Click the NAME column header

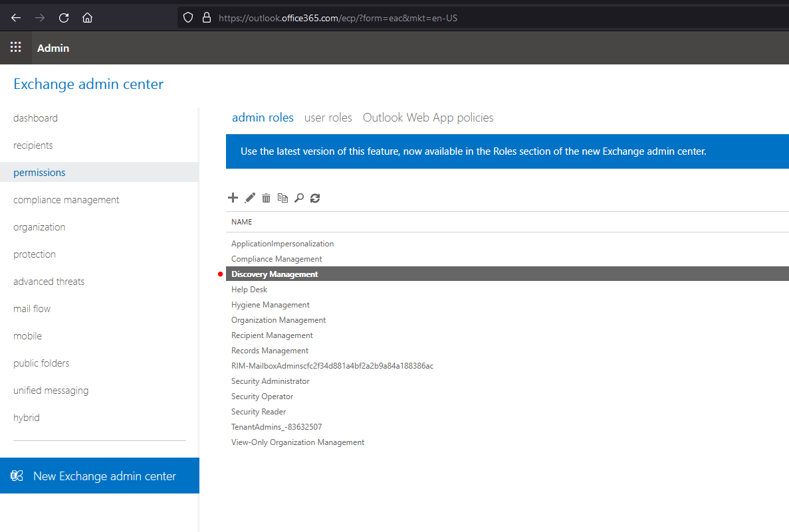pyautogui.click(x=241, y=221)
